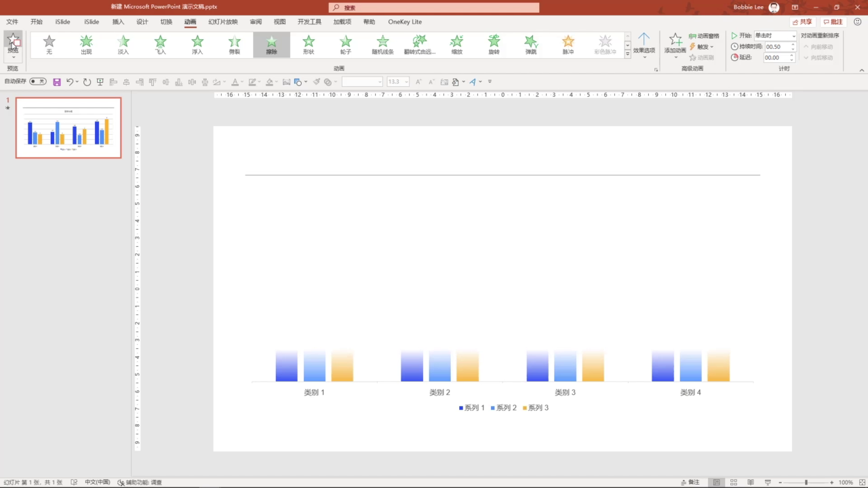
Task: Click the Bobbie Lee account avatar
Action: (x=774, y=7)
